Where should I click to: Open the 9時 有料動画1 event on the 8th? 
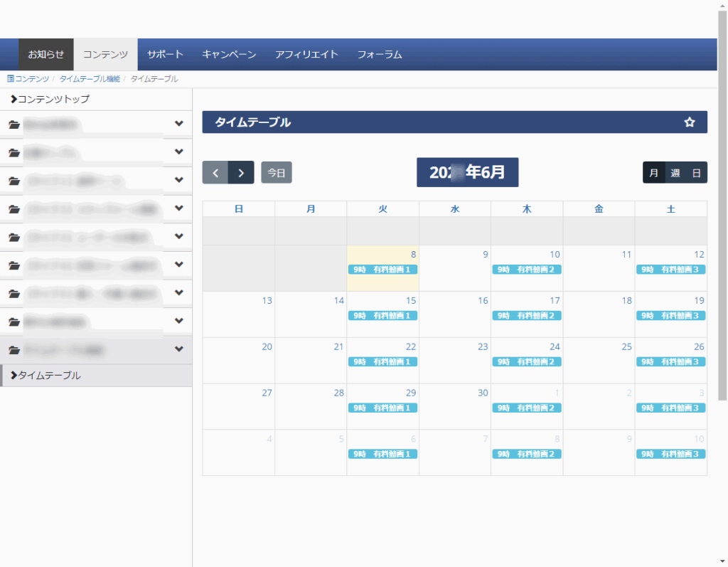click(382, 270)
